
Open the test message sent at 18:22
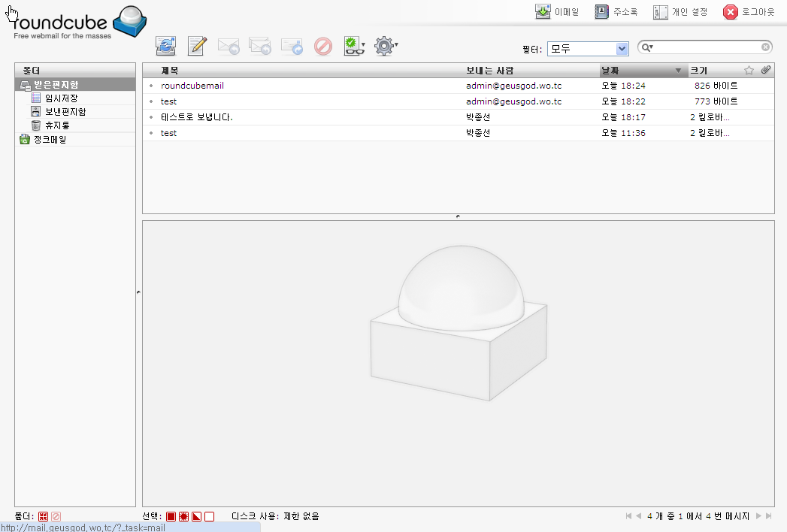tap(168, 101)
